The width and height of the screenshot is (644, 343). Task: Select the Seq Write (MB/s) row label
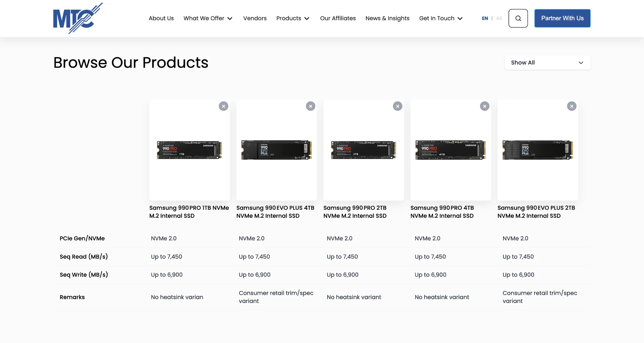point(84,275)
